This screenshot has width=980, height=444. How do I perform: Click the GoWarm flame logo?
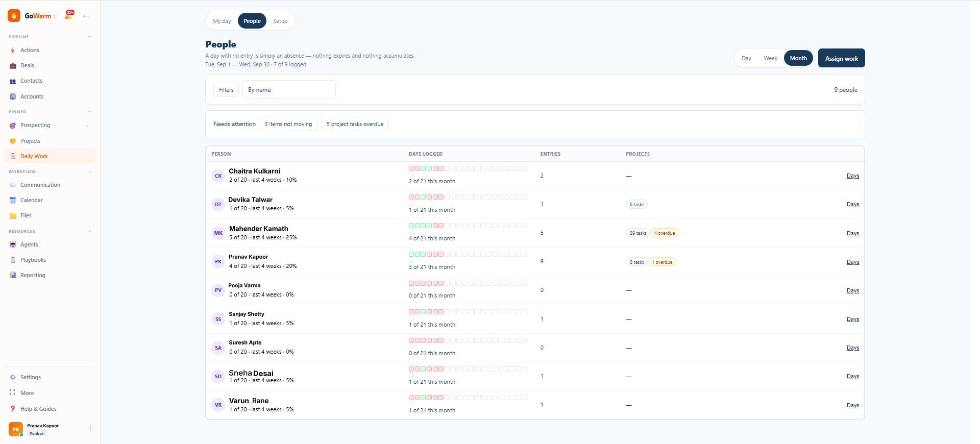tap(14, 16)
